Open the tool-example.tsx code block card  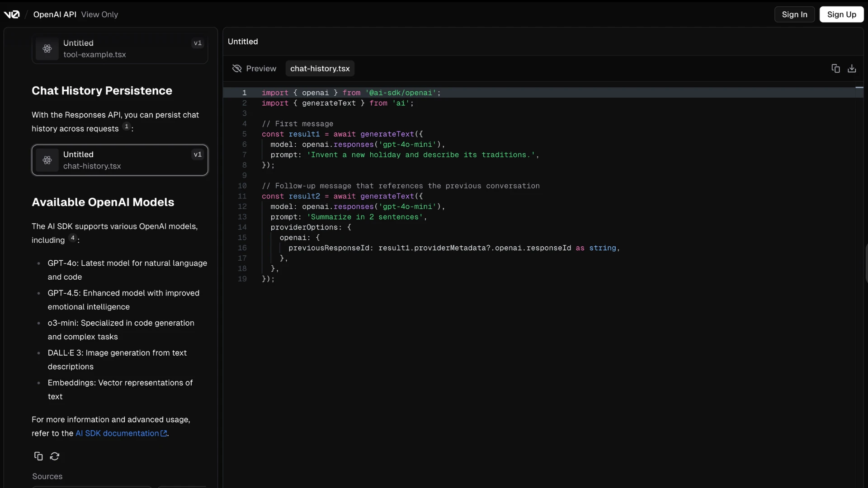120,49
